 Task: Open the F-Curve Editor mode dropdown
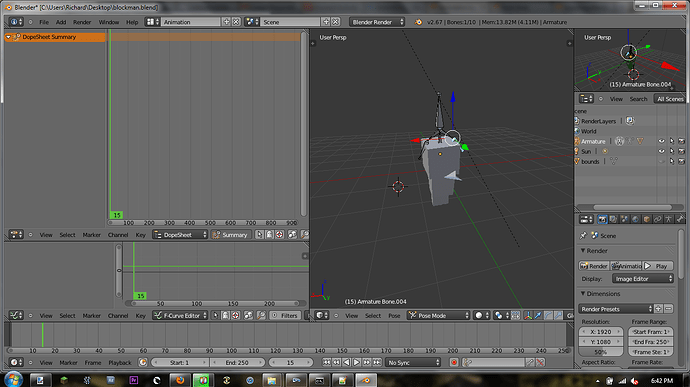[x=180, y=315]
